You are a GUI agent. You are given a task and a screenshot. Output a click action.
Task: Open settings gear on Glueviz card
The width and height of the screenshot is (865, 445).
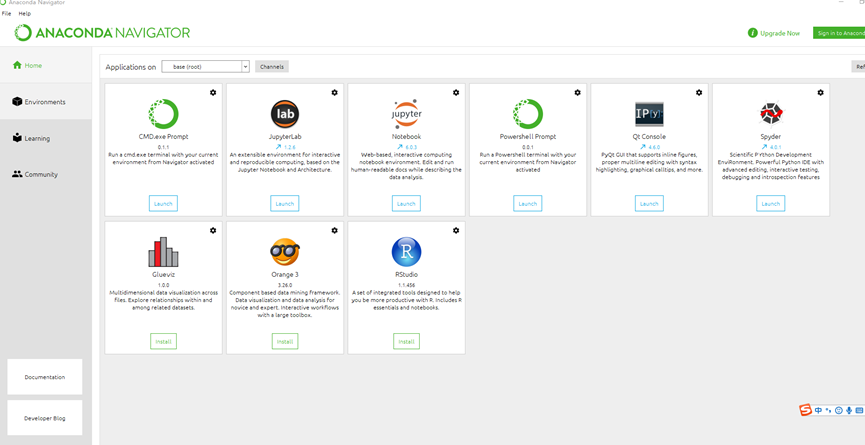(x=213, y=230)
